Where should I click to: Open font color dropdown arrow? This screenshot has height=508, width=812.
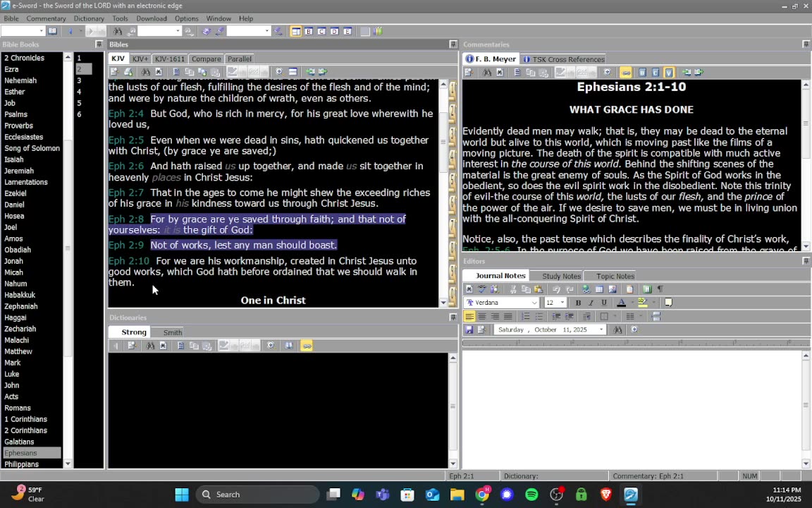(632, 303)
